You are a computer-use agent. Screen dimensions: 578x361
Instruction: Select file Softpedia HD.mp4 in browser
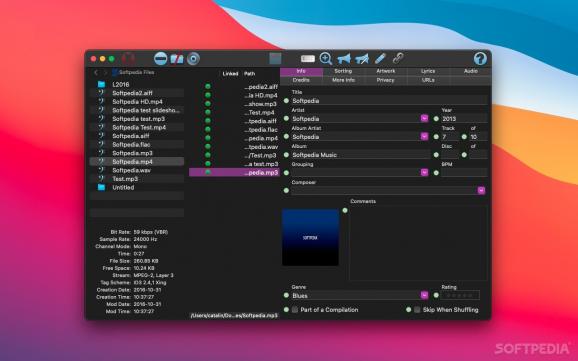pos(137,101)
